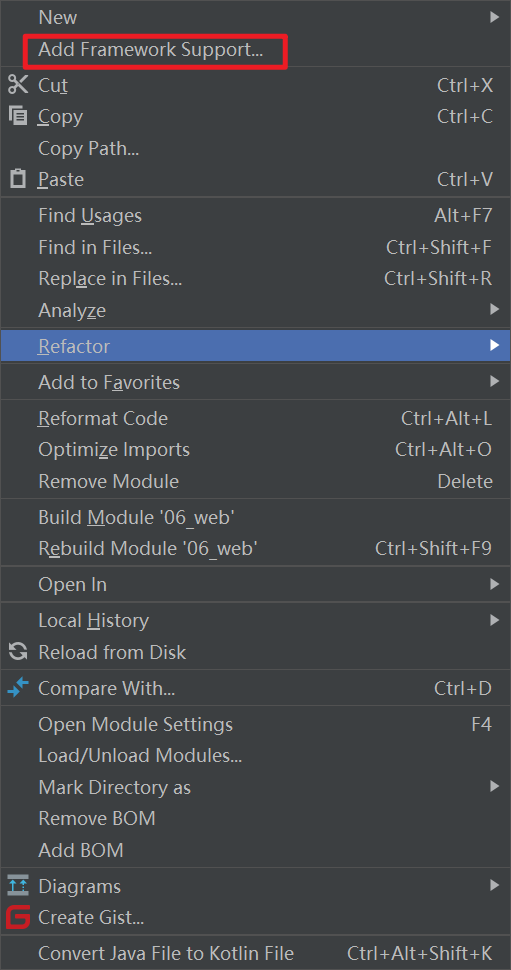This screenshot has width=511, height=970.
Task: Click the Diagrams icon
Action: coord(18,886)
